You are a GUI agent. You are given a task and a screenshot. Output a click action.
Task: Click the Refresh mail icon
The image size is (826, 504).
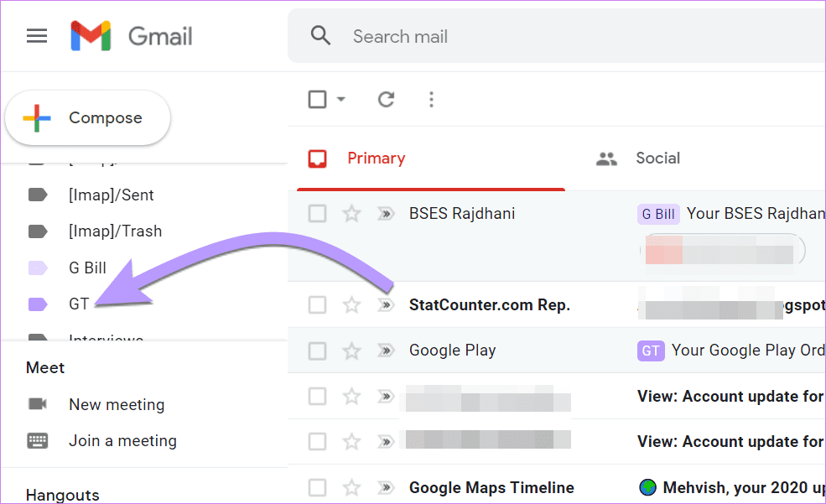[x=386, y=100]
